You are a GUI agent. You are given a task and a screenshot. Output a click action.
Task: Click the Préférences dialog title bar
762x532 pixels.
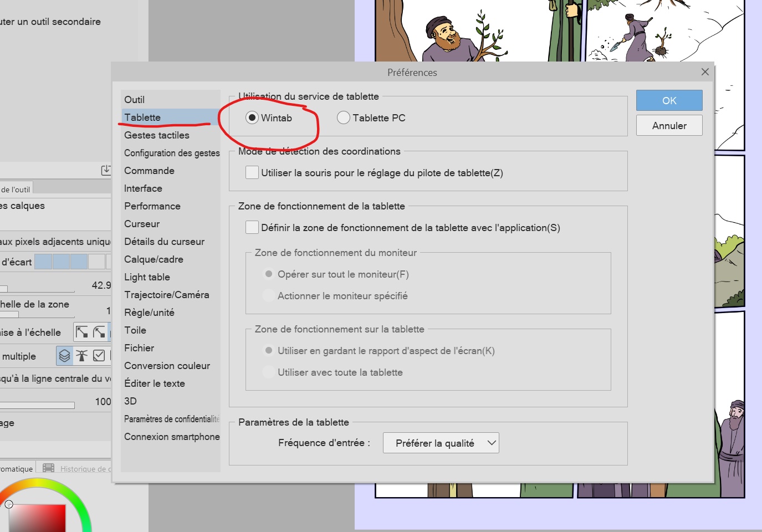point(412,73)
